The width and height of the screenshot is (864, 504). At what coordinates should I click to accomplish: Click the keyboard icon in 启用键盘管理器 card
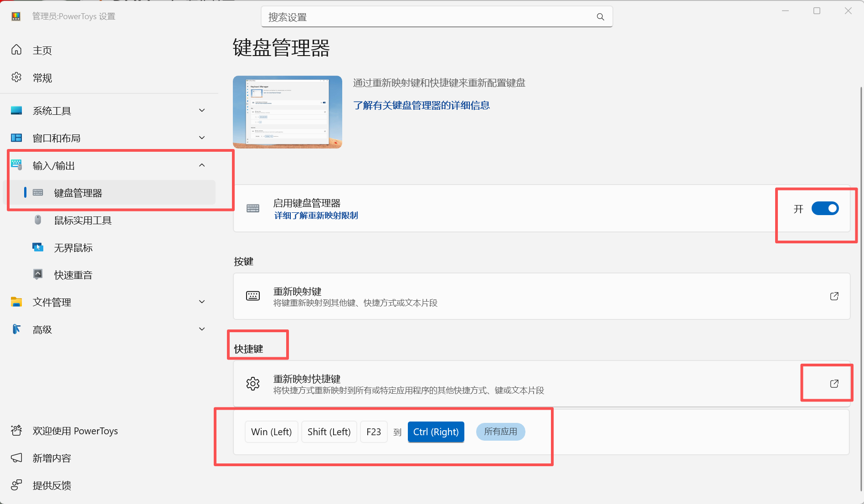tap(253, 208)
